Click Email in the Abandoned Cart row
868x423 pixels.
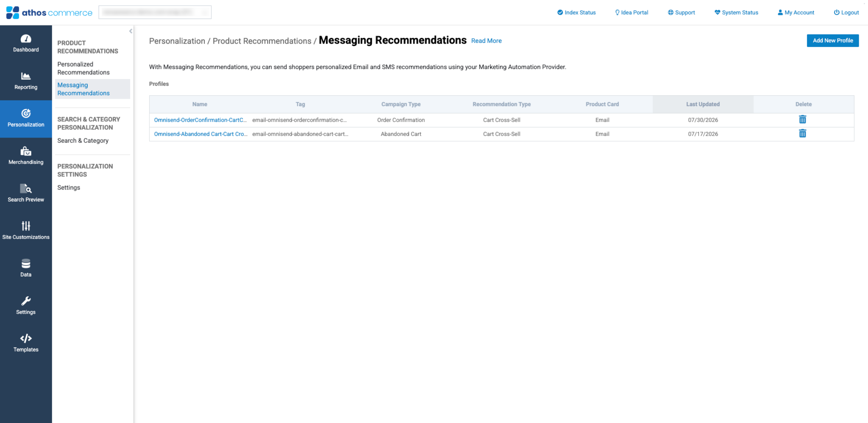click(602, 134)
